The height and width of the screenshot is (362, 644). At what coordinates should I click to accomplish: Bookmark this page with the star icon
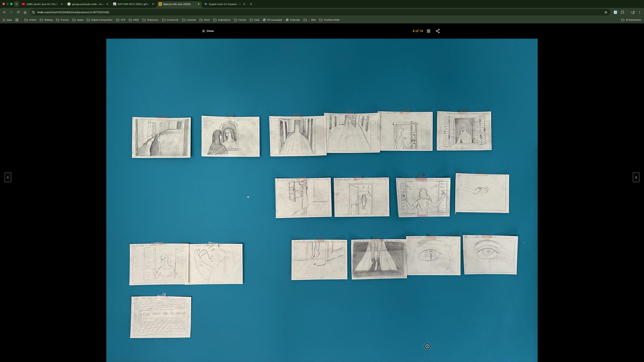606,12
